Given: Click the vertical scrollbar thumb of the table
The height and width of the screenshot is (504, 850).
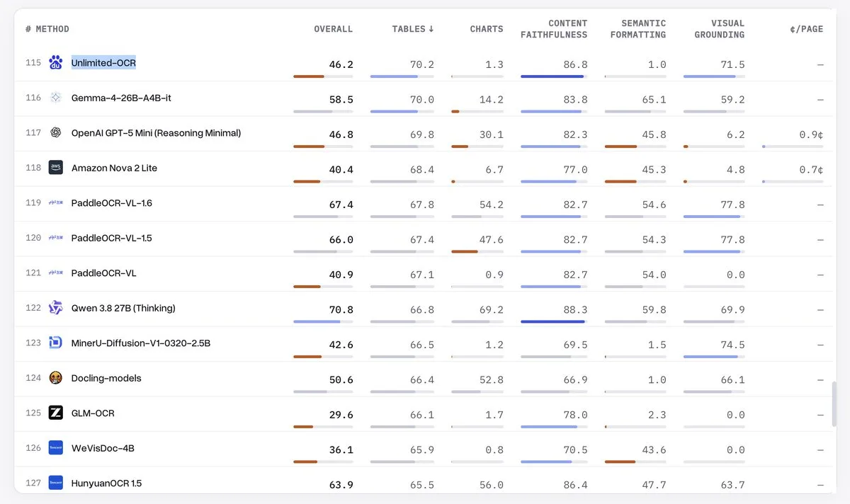Looking at the screenshot, I should [835, 403].
